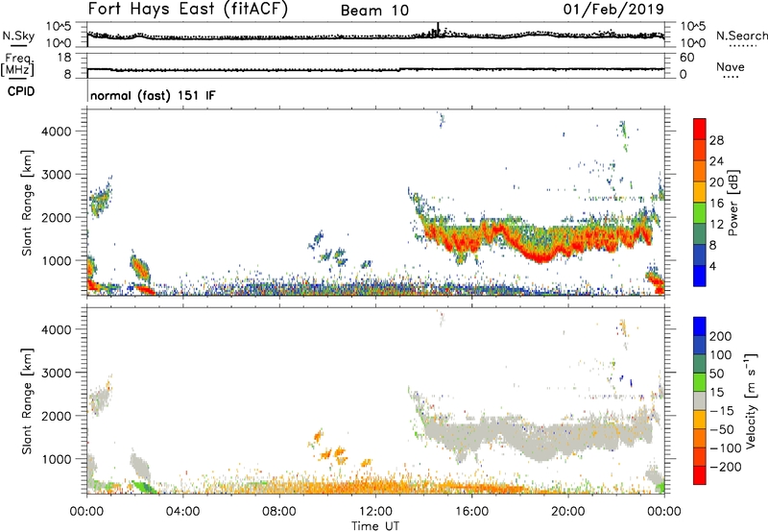Click the 'Time UT' axis label

375,525
